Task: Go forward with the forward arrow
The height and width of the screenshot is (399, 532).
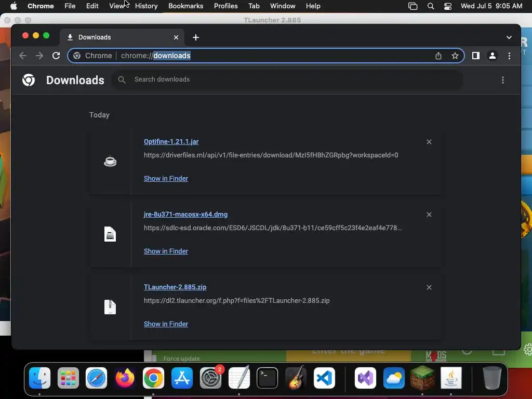Action: coord(39,56)
